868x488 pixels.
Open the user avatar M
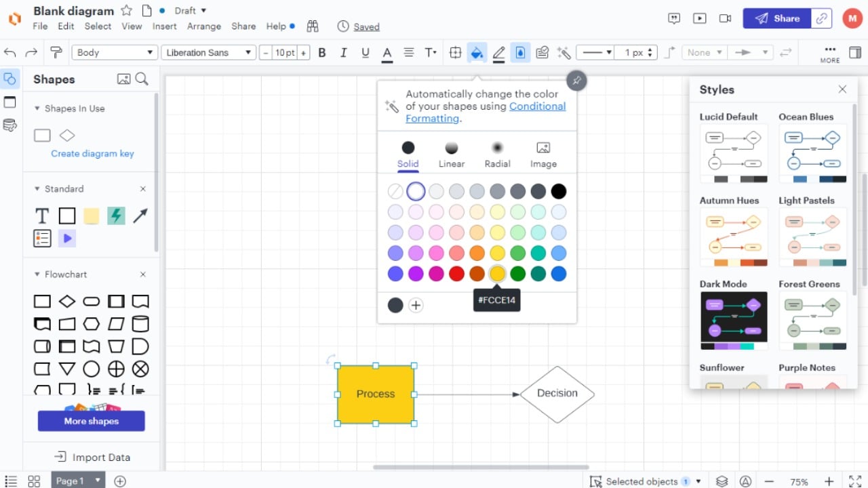852,18
